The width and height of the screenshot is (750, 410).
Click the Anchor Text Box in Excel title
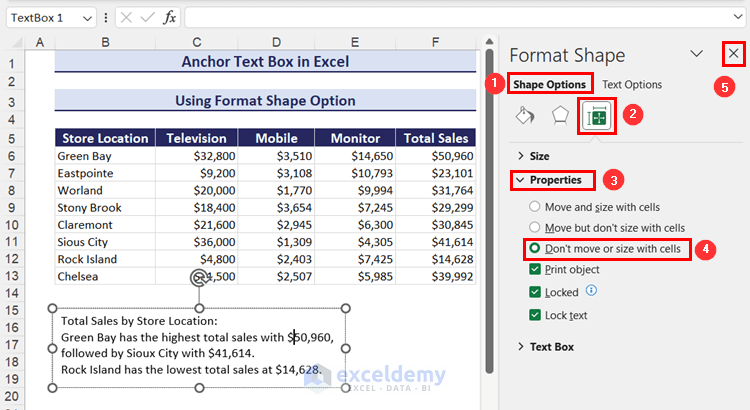click(x=265, y=62)
